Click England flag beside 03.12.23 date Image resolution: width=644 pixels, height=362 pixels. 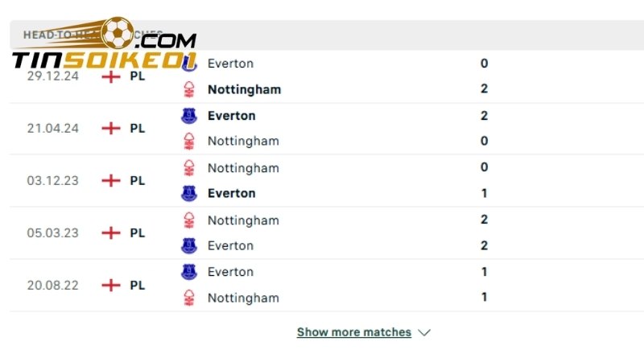click(x=110, y=180)
